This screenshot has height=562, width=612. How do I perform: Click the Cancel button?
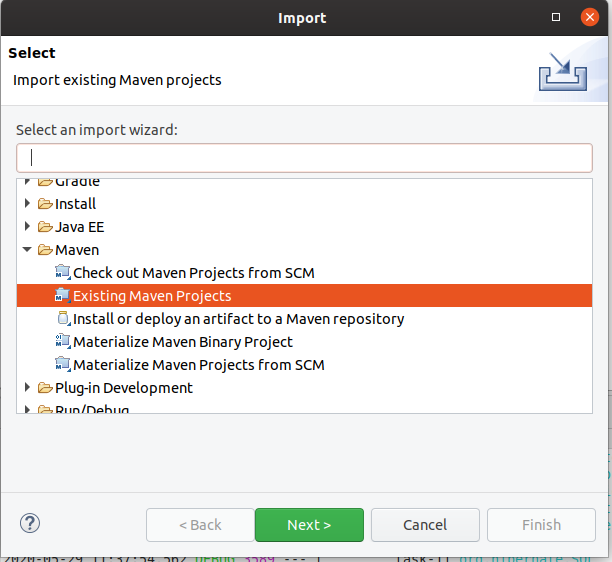pyautogui.click(x=425, y=525)
